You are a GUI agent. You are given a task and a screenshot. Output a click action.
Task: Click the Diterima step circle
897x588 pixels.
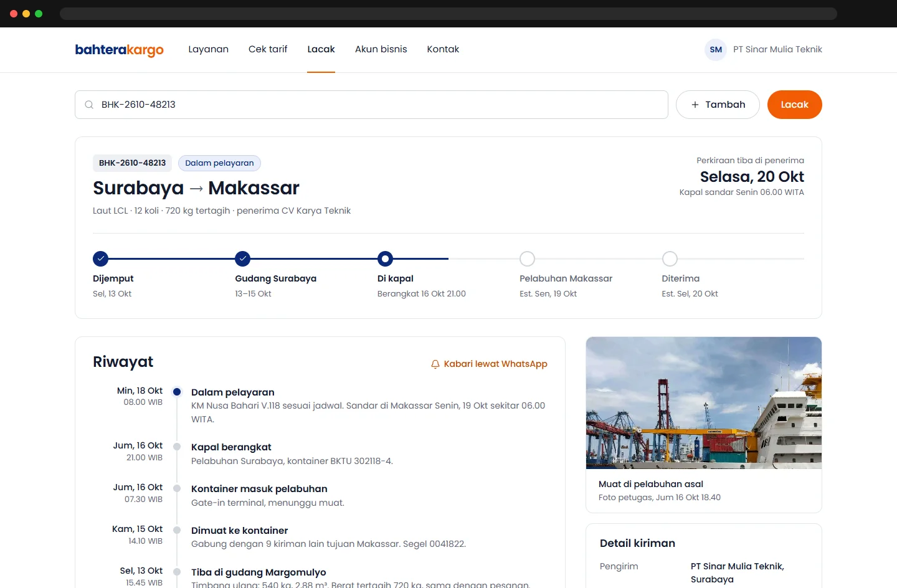670,258
